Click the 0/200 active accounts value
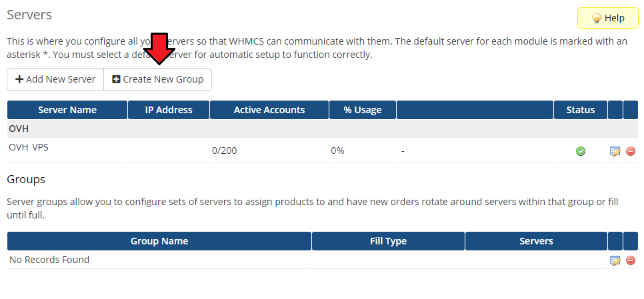644x299 pixels. (x=224, y=151)
